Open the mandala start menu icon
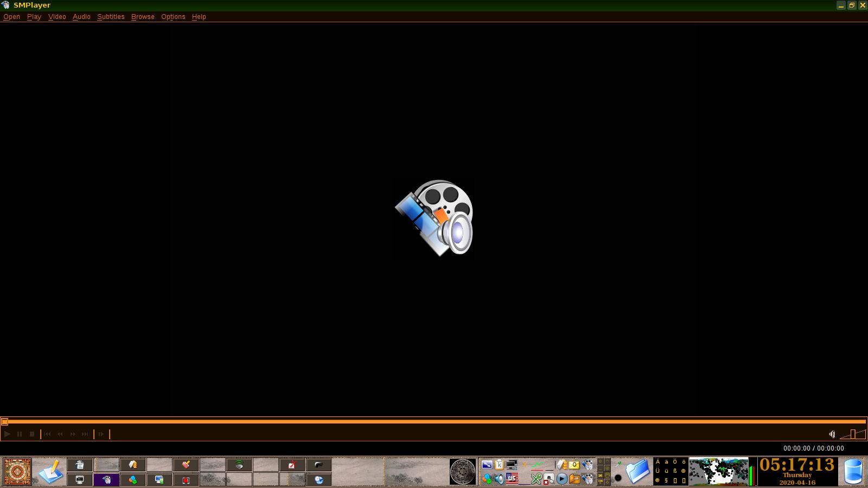The image size is (868, 488). (x=17, y=472)
